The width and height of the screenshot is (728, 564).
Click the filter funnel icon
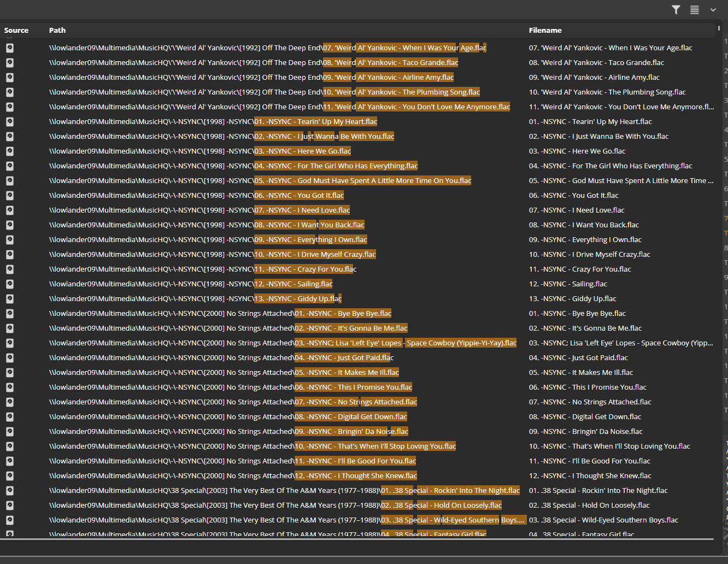click(676, 10)
